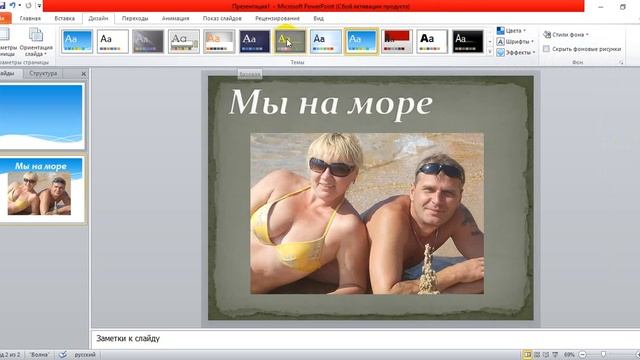Open the Вид ribbon tab
This screenshot has width=640, height=360.
tap(318, 18)
